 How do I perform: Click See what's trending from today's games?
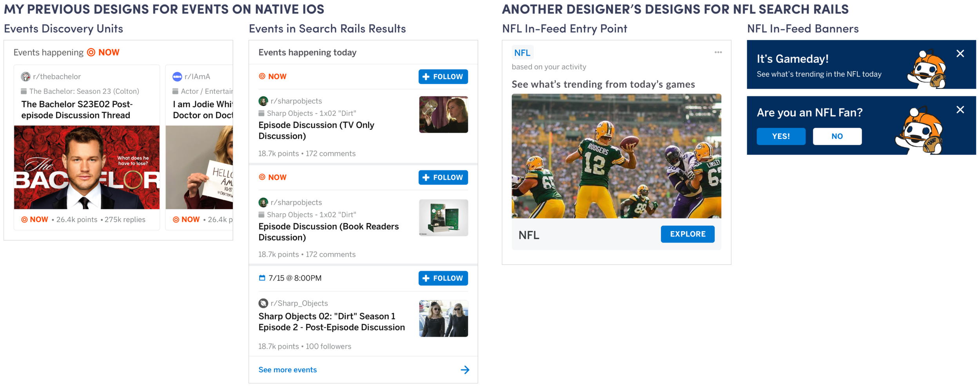(x=603, y=84)
